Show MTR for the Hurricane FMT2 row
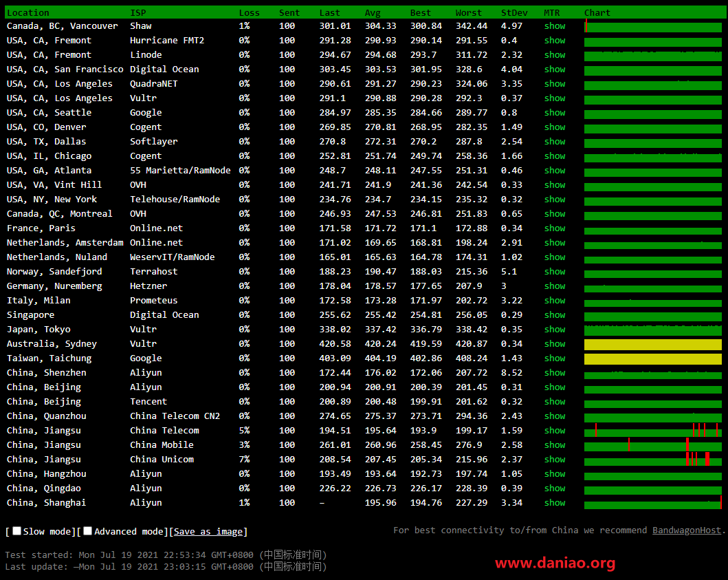Image resolution: width=728 pixels, height=580 pixels. [x=555, y=41]
